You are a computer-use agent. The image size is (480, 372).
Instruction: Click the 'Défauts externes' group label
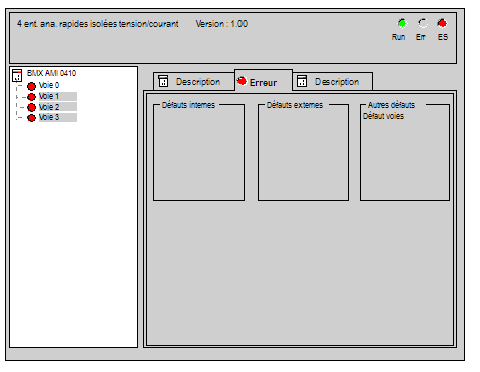(295, 105)
